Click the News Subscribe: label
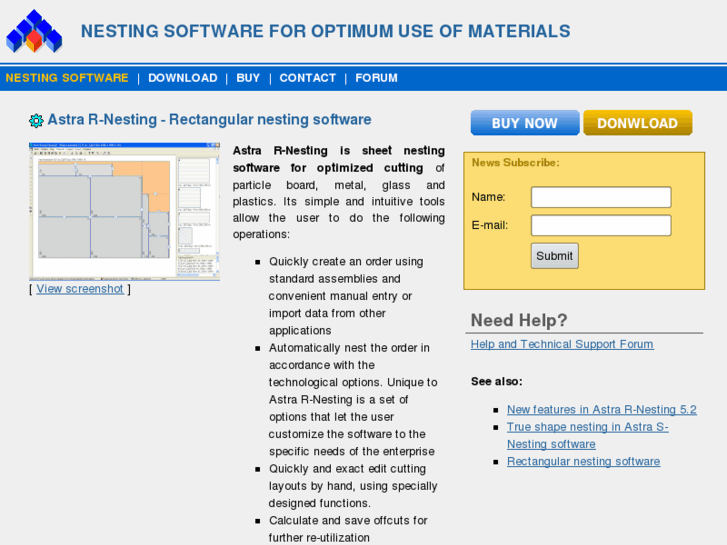 point(516,163)
